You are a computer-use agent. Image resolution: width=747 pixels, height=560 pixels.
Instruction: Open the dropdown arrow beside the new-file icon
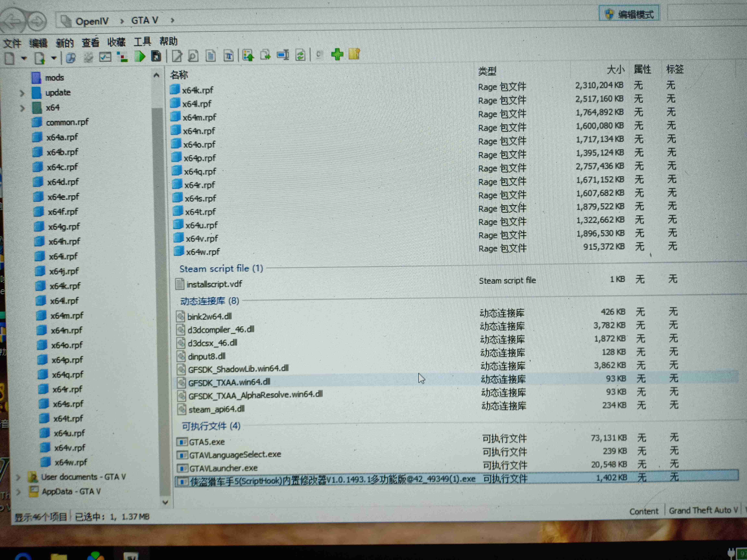[24, 58]
